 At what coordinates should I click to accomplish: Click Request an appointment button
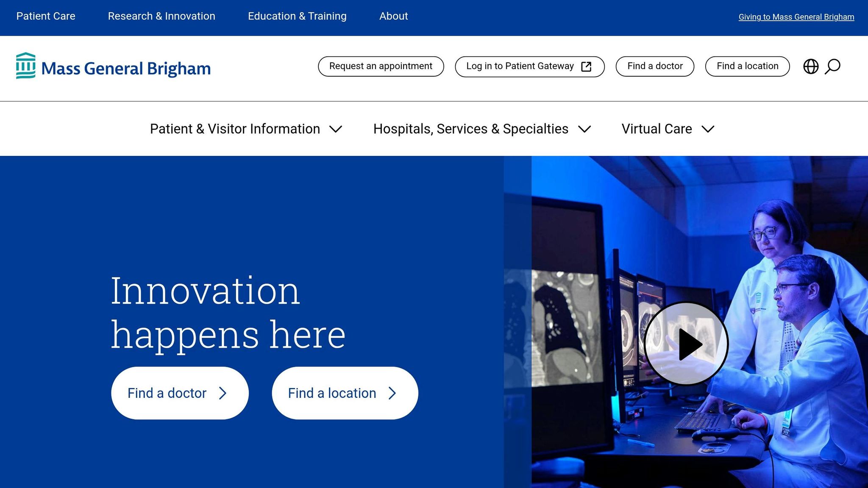point(381,67)
